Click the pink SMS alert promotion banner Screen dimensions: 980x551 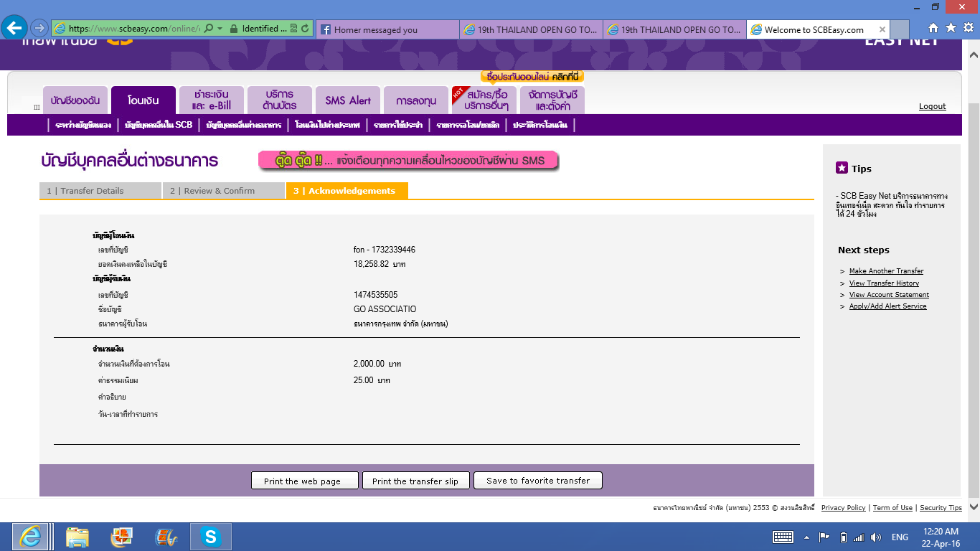point(408,161)
